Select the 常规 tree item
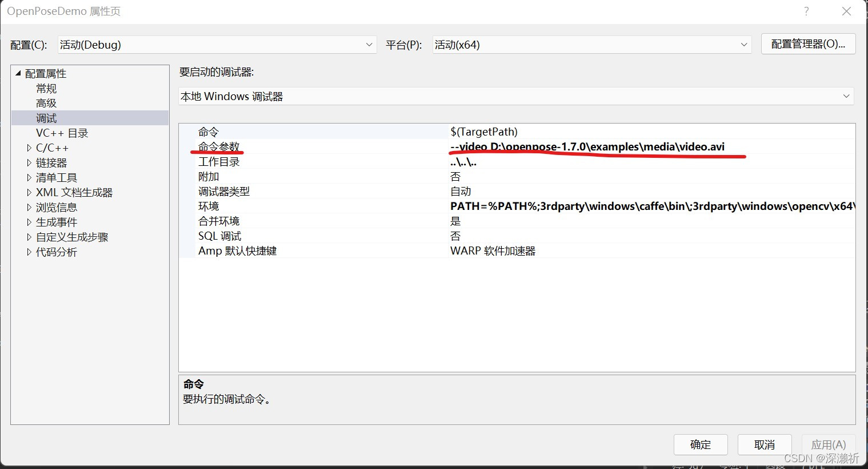This screenshot has width=868, height=469. pos(46,88)
